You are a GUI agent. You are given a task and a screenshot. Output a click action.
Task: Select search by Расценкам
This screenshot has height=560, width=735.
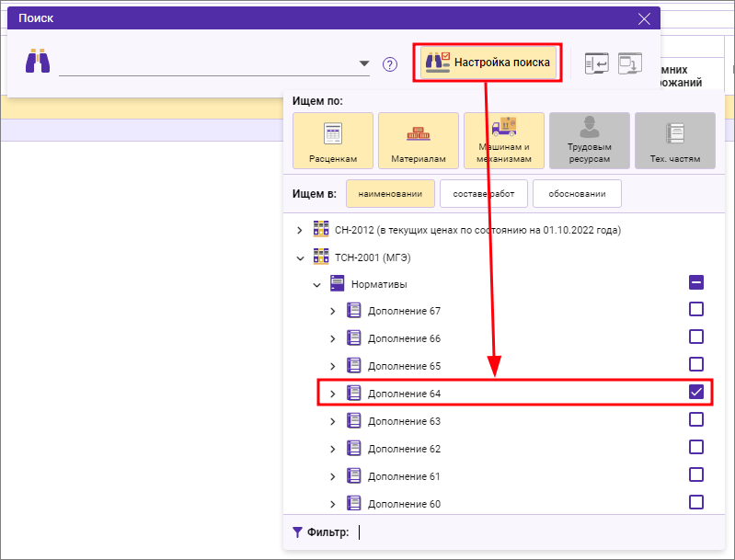(332, 141)
